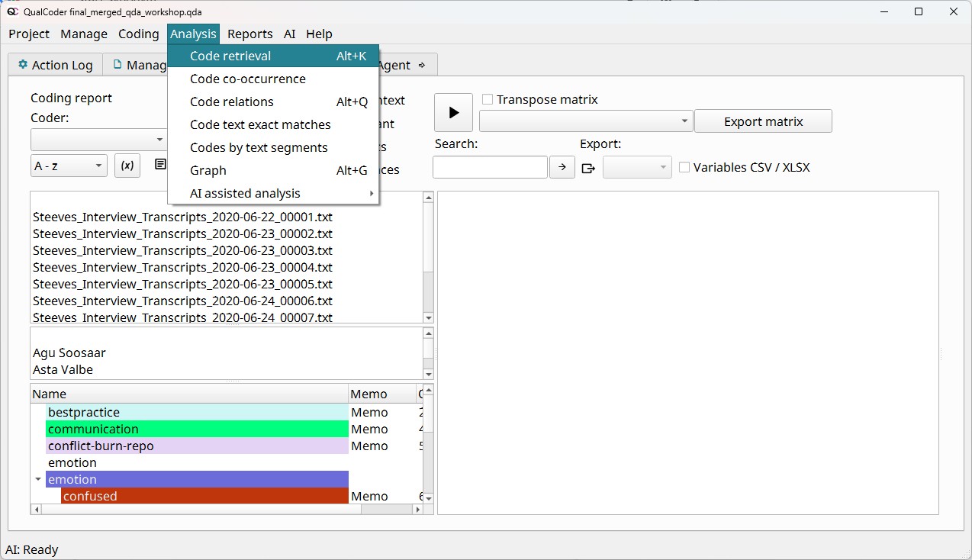Select Code relations menu entry

(x=273, y=101)
